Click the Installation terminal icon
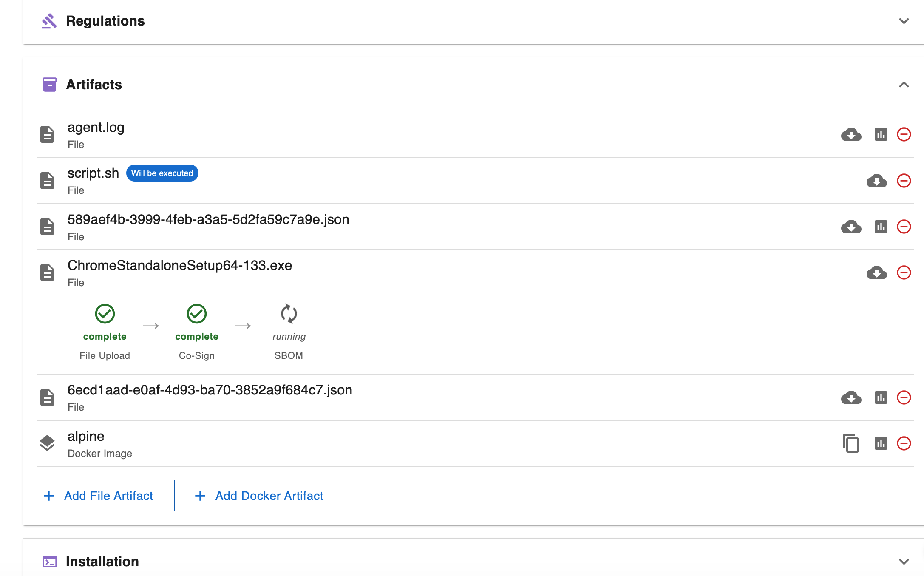This screenshot has width=924, height=576. pos(51,561)
